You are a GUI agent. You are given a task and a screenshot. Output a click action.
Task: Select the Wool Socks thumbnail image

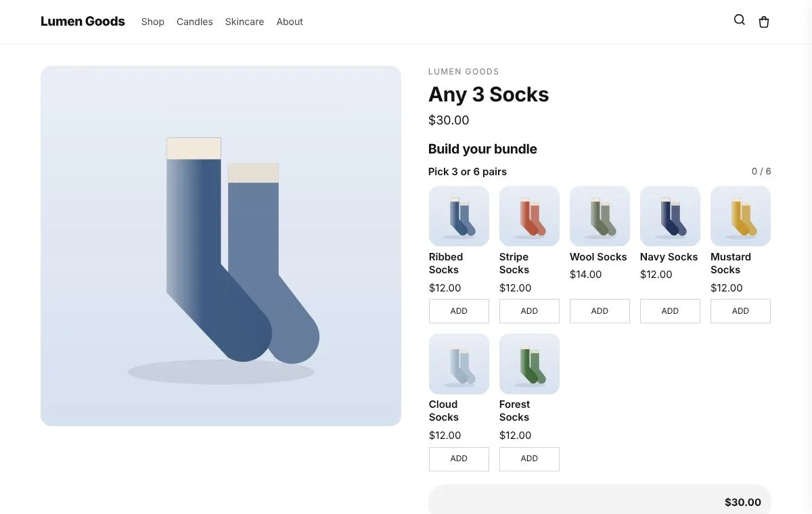600,216
